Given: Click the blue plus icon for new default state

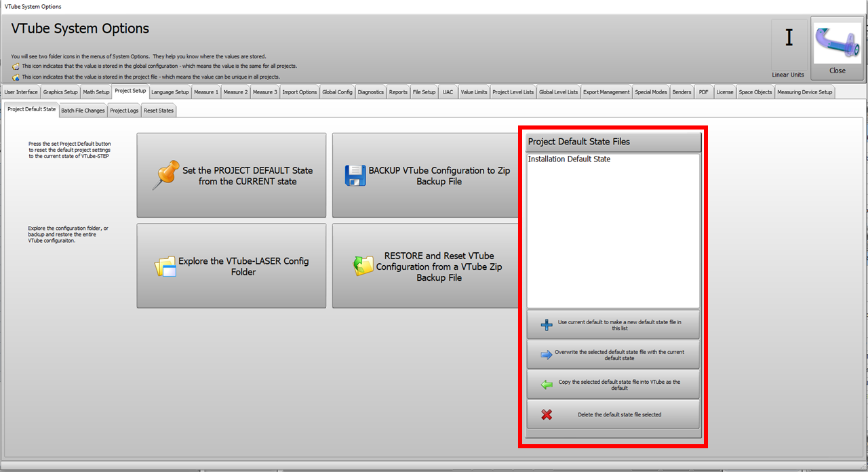Looking at the screenshot, I should [x=547, y=325].
